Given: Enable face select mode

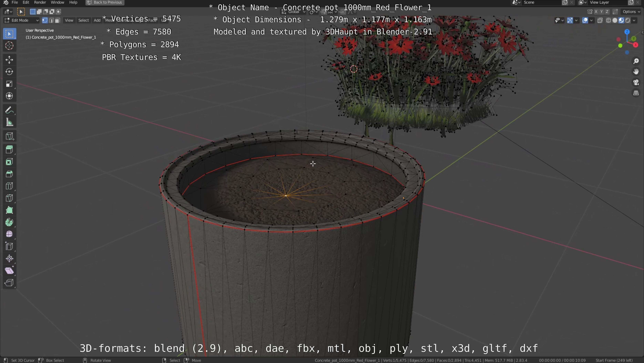Looking at the screenshot, I should 58,20.
